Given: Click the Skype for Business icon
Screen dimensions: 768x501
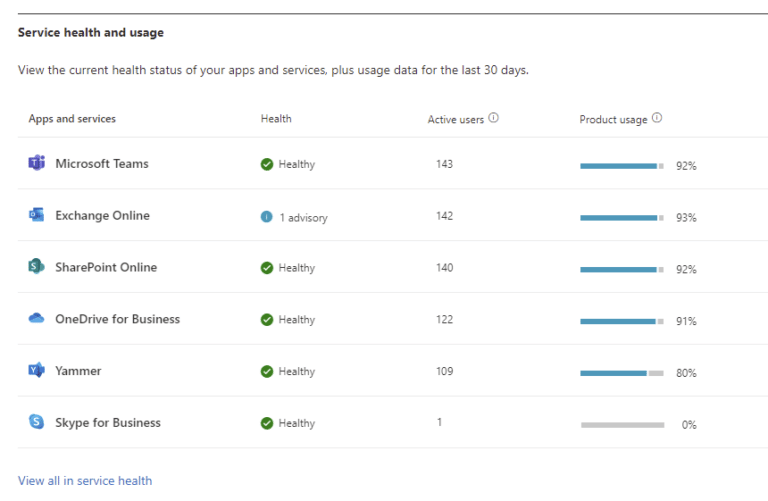Looking at the screenshot, I should (37, 423).
